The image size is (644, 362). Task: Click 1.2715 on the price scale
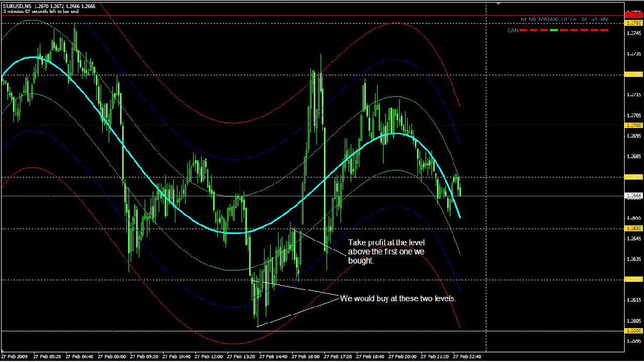point(634,95)
